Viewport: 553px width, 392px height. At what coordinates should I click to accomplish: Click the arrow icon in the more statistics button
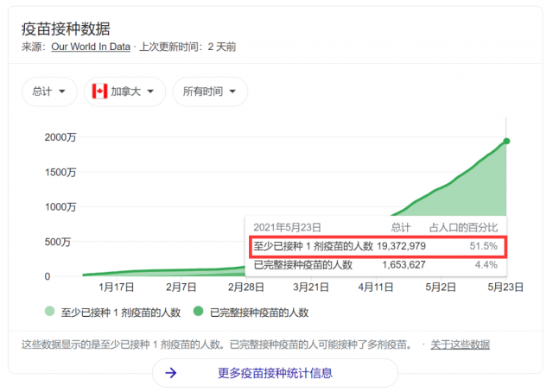tap(171, 373)
